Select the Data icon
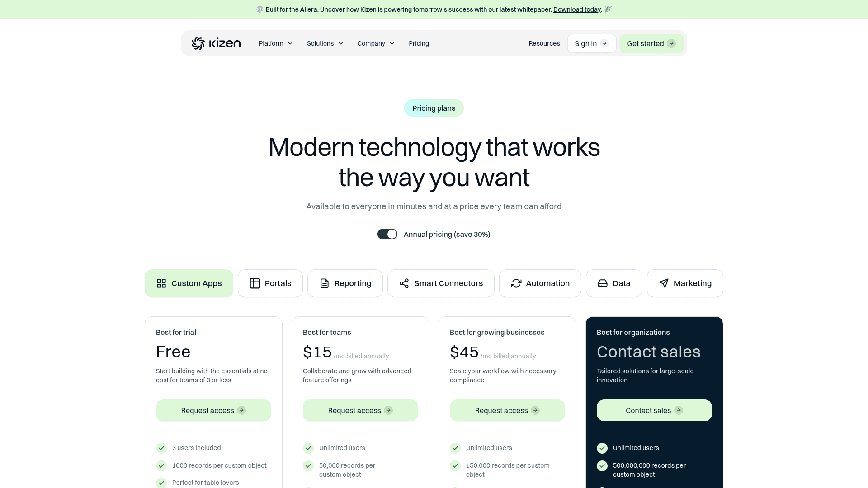The width and height of the screenshot is (868, 488). (x=602, y=283)
